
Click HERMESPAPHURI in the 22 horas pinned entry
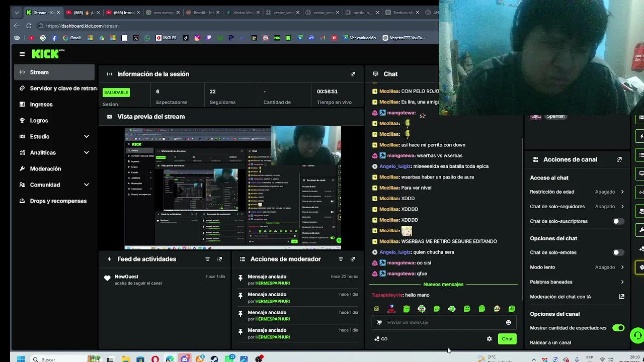(272, 283)
